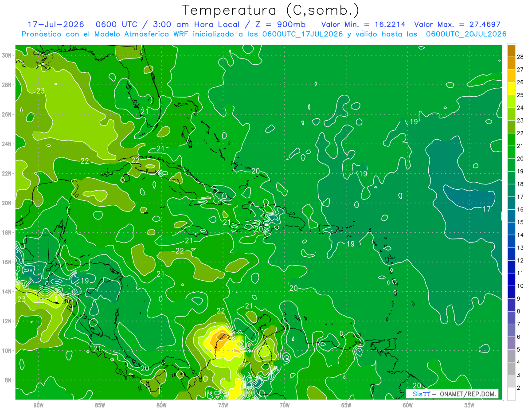Click the color scale's 26 value label

[x=520, y=82]
